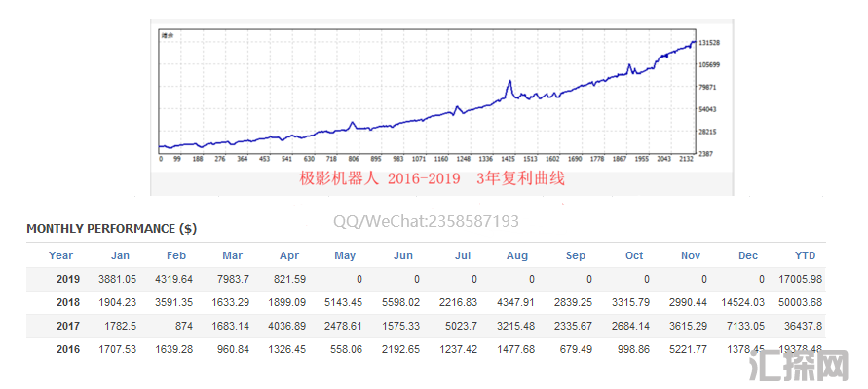Click the 2017 December value 7133.05

pyautogui.click(x=744, y=326)
